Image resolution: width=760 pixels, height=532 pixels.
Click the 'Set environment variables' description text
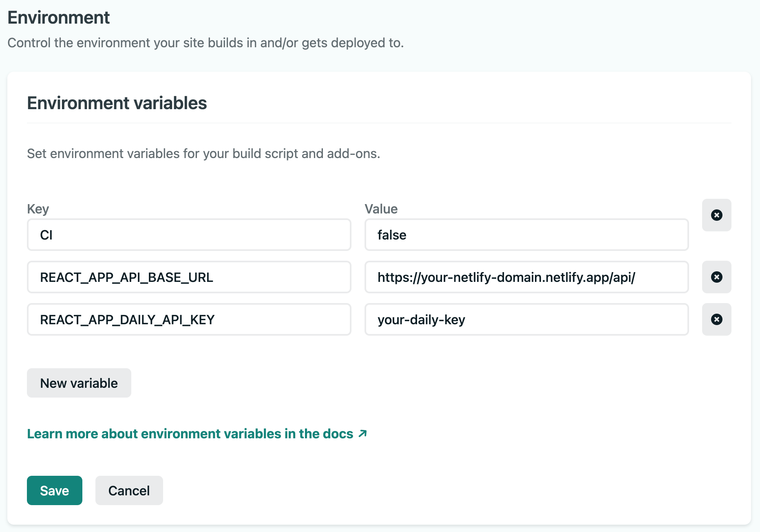pyautogui.click(x=203, y=154)
